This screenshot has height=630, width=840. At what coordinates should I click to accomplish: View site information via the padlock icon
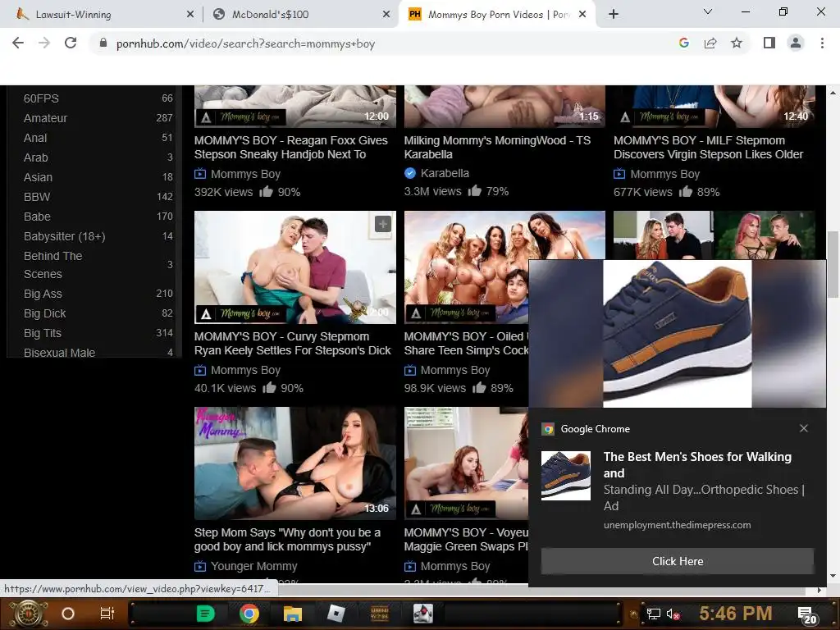(103, 43)
